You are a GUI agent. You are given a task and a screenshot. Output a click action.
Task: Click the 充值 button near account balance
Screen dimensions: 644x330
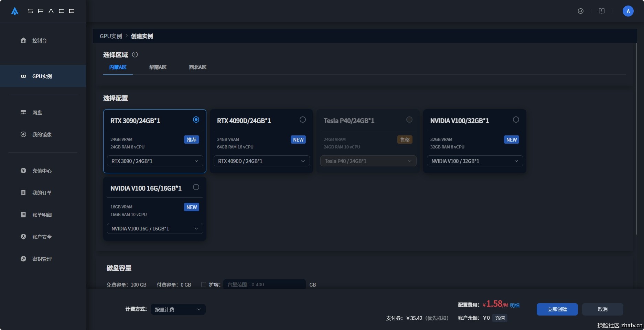tap(500, 318)
